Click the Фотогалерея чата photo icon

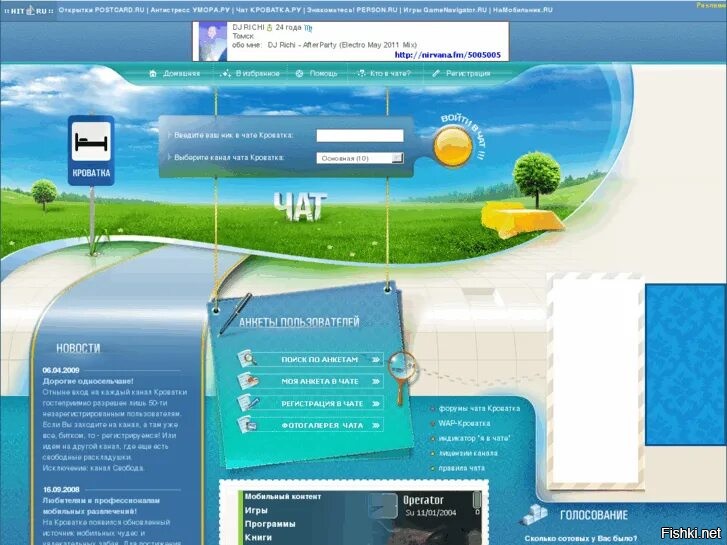(x=247, y=426)
